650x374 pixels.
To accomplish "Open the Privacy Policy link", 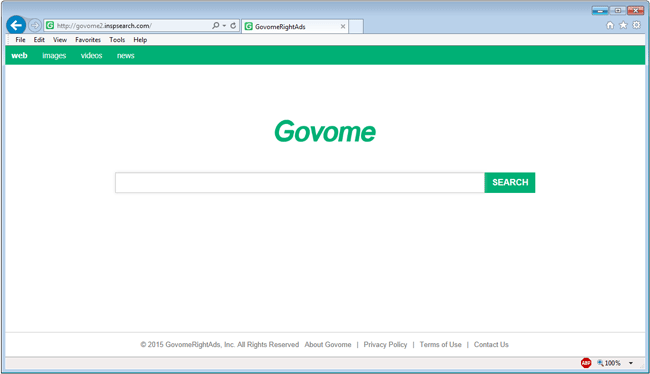I will pos(385,345).
